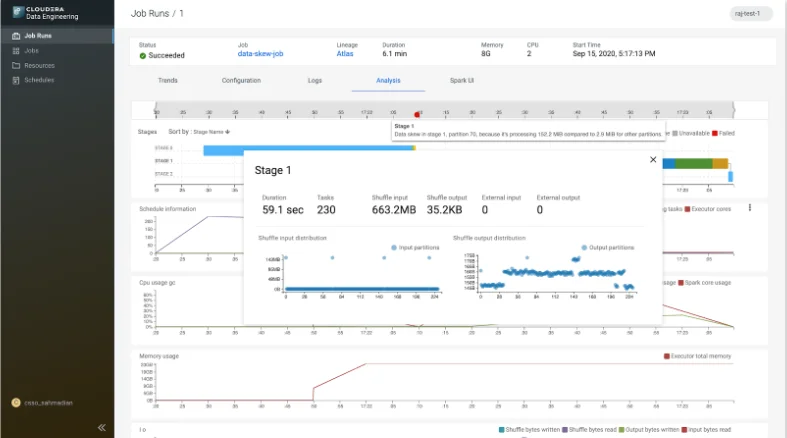Switch to the Logs tab
Viewport: 787px width, 438px height.
tap(315, 80)
